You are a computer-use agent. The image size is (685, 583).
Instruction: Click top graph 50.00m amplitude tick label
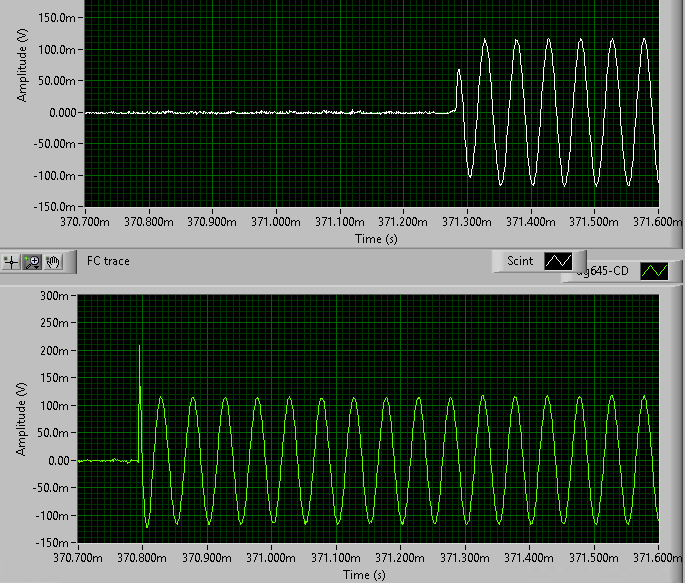click(57, 81)
